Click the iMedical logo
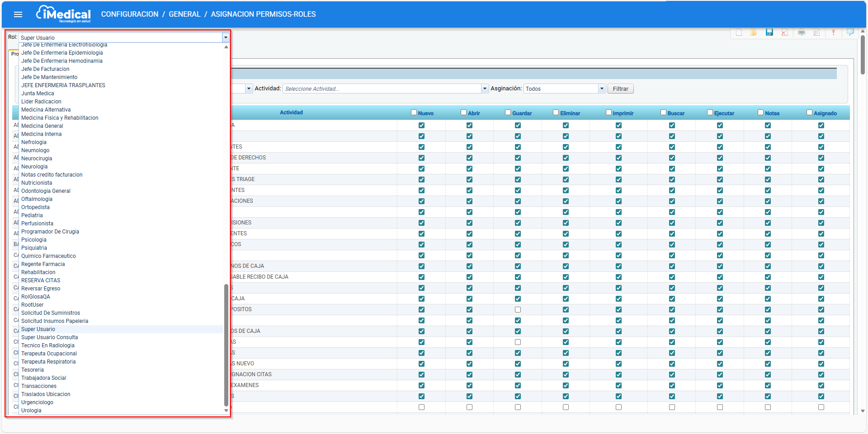 (63, 14)
